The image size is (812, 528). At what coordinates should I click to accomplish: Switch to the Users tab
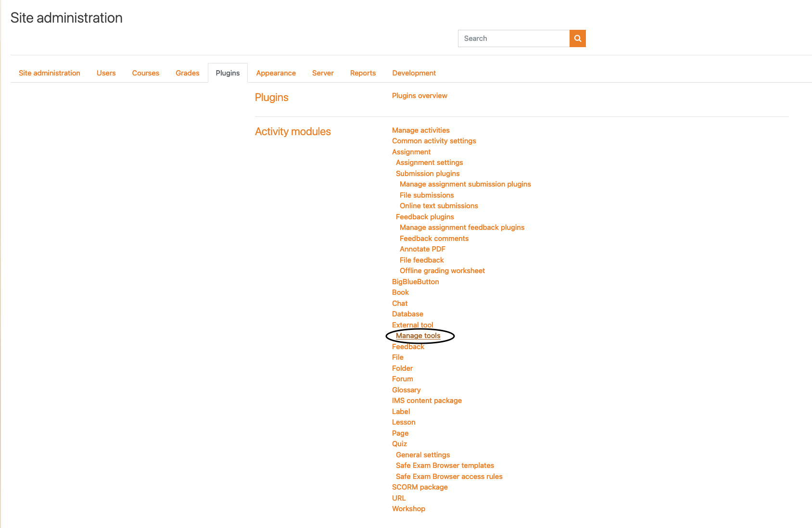point(106,73)
